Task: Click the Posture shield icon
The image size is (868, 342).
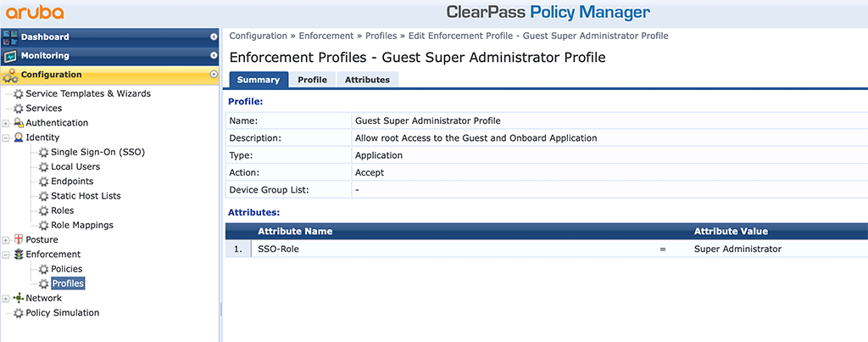Action: [19, 239]
